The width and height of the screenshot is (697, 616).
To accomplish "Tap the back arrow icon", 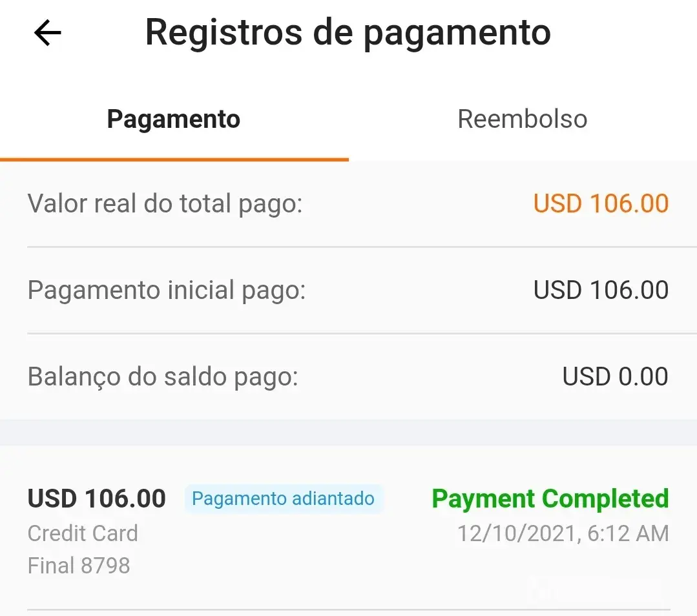I will click(47, 33).
